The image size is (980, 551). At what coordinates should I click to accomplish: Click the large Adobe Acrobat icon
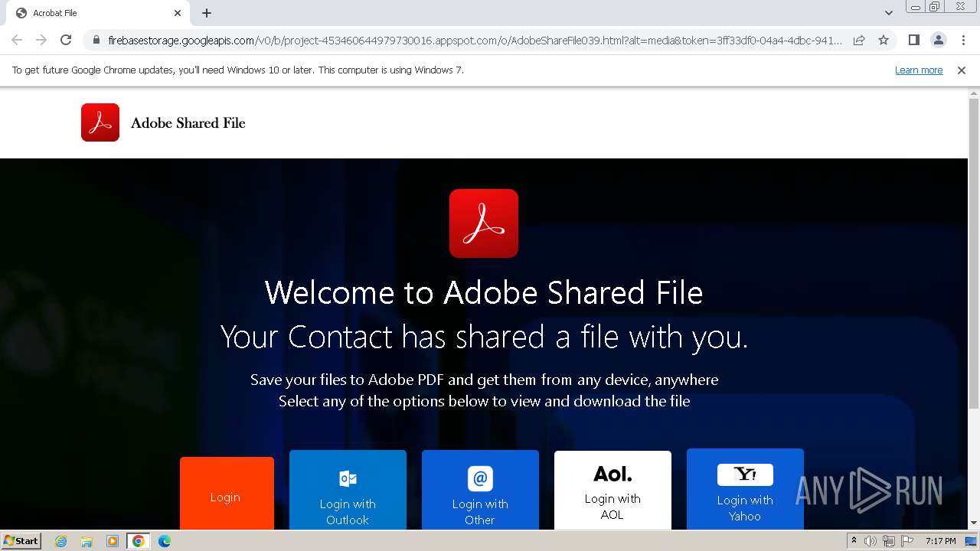[484, 223]
